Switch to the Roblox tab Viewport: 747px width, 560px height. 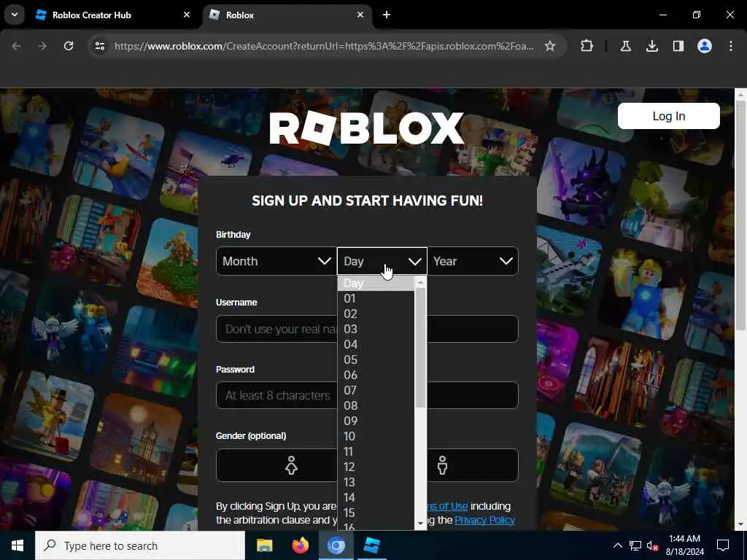coord(287,15)
